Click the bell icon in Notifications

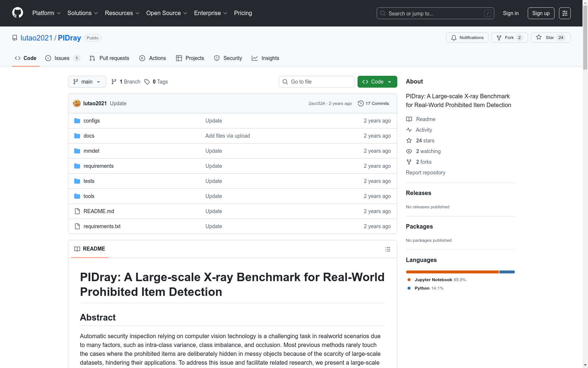tap(454, 38)
